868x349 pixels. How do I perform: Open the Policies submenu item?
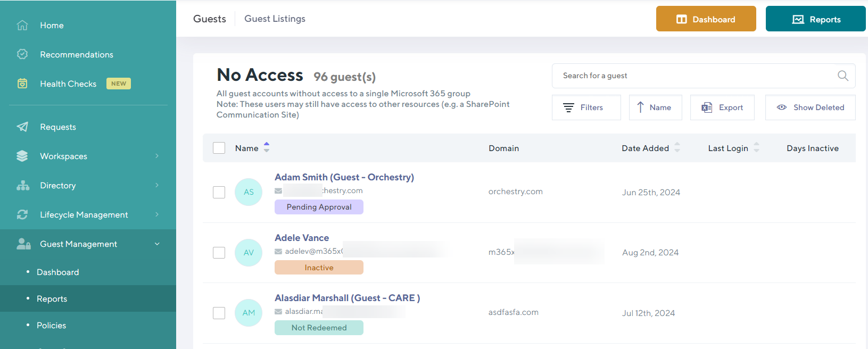(52, 325)
